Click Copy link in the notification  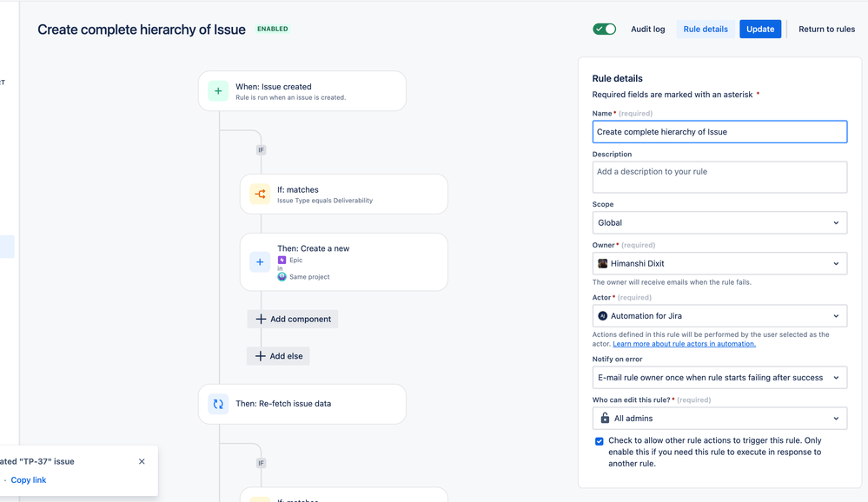pyautogui.click(x=28, y=480)
